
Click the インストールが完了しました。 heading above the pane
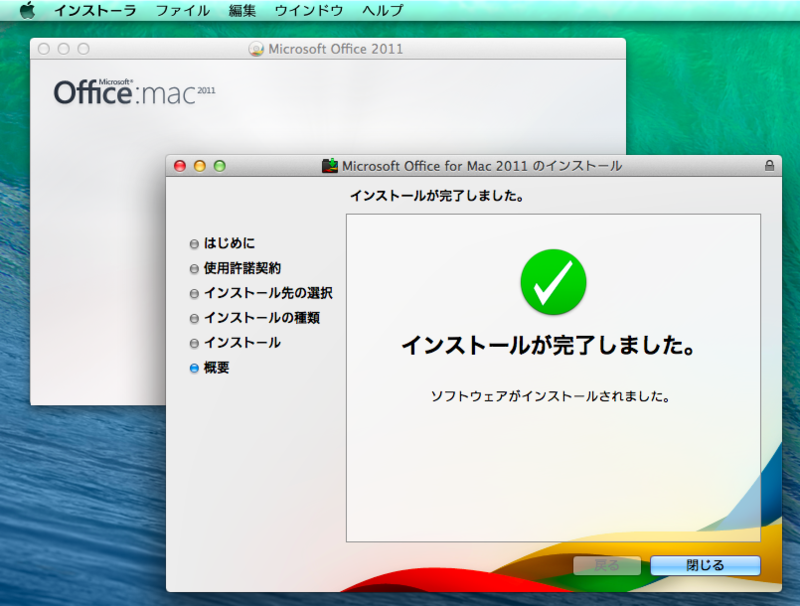pyautogui.click(x=437, y=196)
